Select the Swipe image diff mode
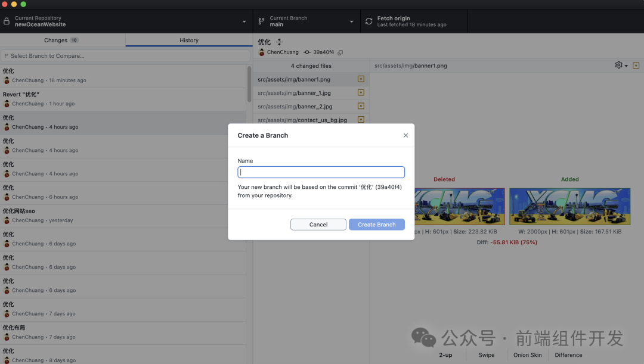 click(487, 355)
